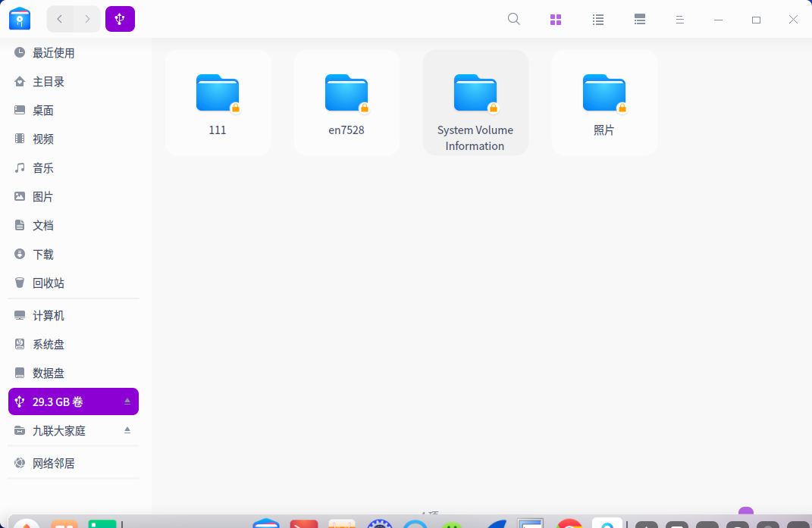Click the System Volume Information name label
Viewport: 812px width, 528px height.
click(x=475, y=138)
